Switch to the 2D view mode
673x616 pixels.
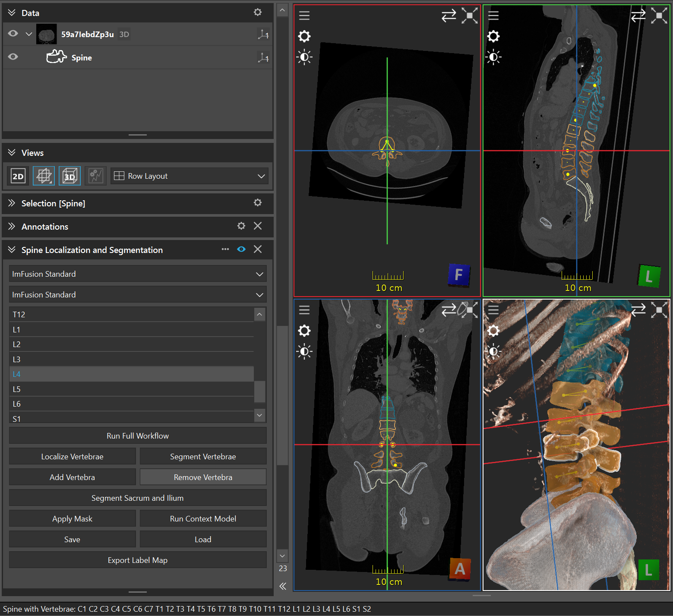click(x=18, y=176)
